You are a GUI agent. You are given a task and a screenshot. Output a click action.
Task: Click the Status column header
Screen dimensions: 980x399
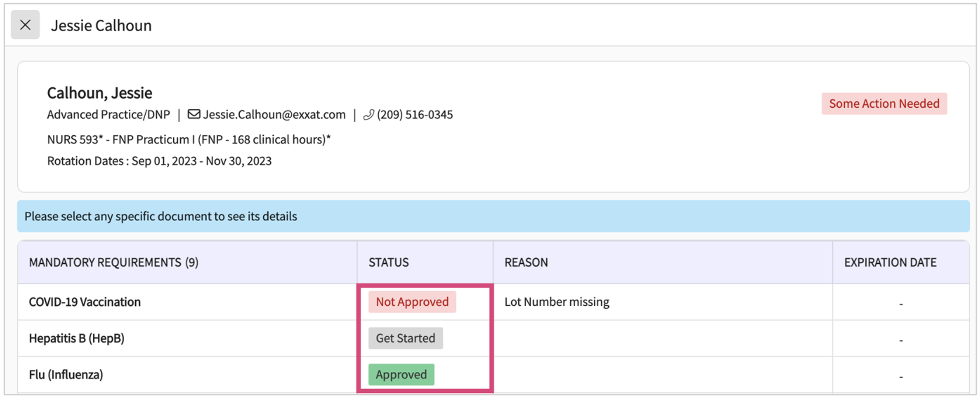pyautogui.click(x=389, y=263)
